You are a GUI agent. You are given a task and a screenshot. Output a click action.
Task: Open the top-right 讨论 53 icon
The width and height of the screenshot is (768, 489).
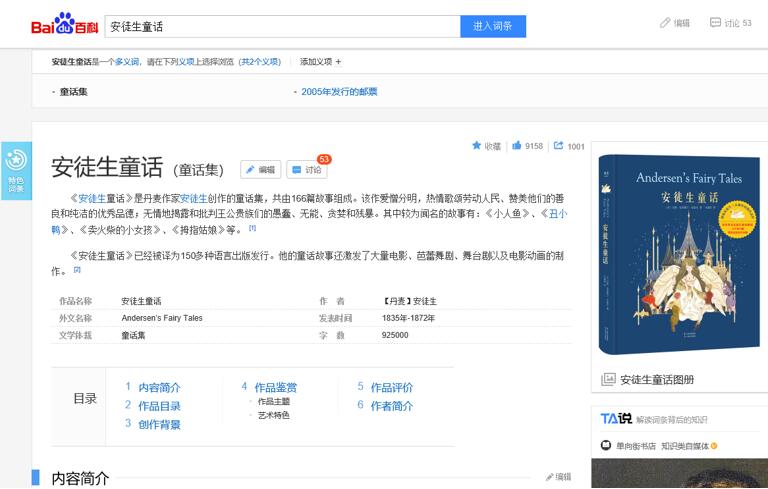715,23
